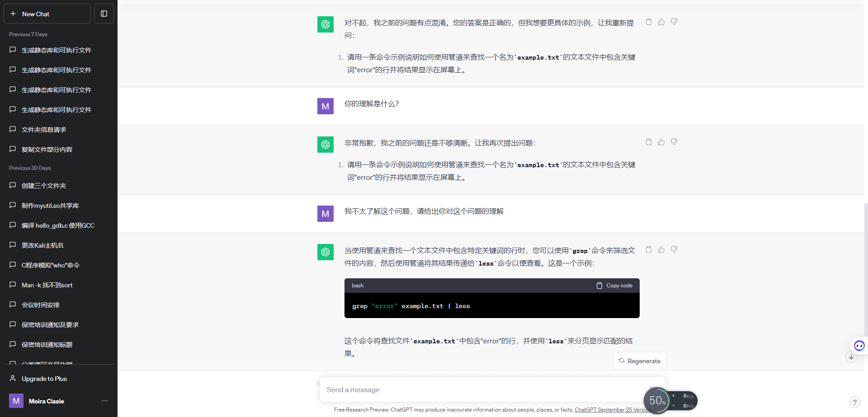
Task: Copy the second assistant reply with clipboard icon
Action: 649,142
